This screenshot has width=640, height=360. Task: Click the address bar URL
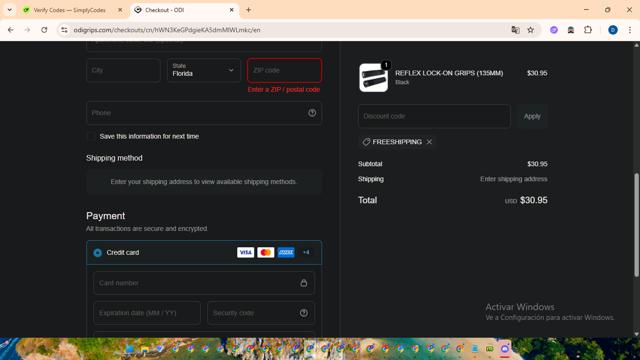click(167, 30)
